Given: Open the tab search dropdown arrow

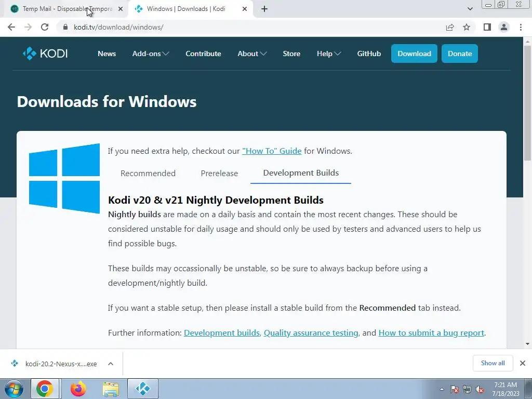Looking at the screenshot, I should 470,9.
